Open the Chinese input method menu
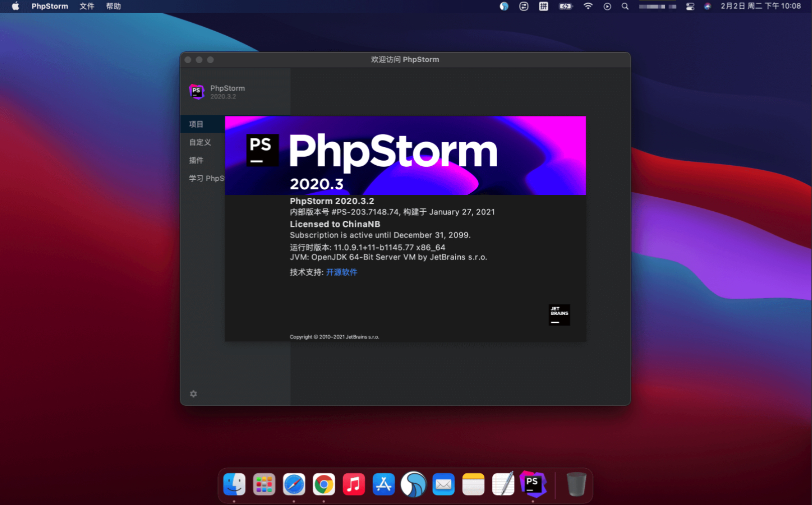 [x=544, y=7]
